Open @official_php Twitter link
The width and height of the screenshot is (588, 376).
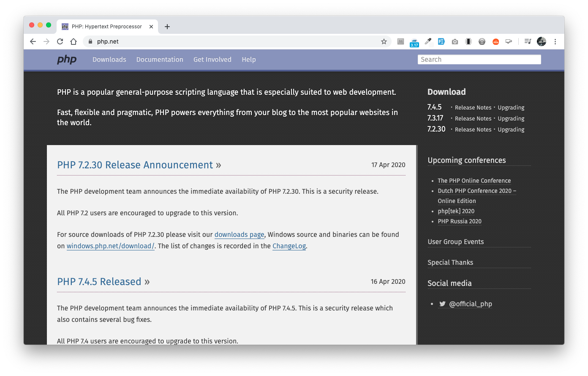pos(471,304)
